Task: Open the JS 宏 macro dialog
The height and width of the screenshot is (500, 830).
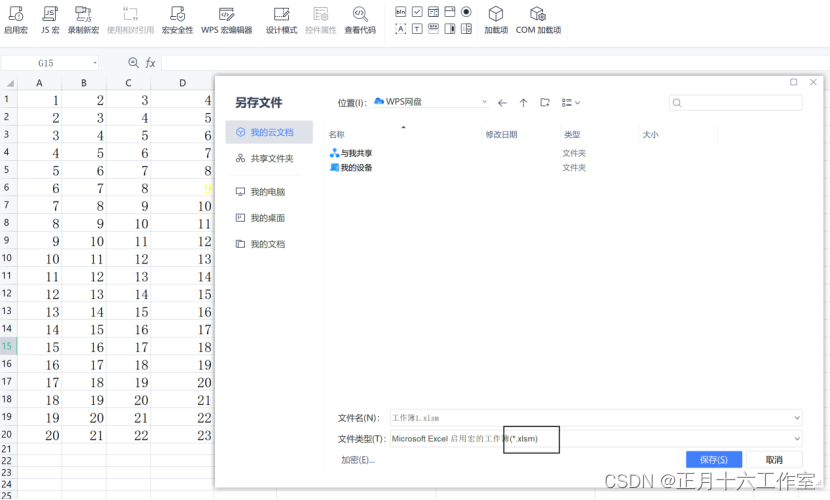Action: point(50,20)
